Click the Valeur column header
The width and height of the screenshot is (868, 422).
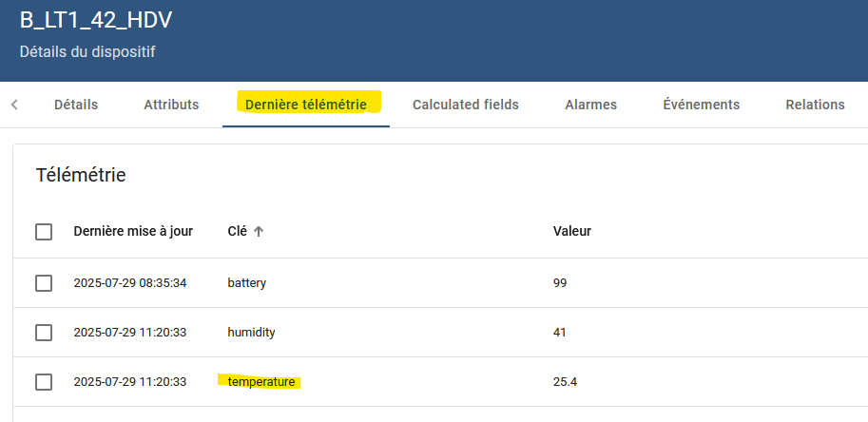click(571, 232)
